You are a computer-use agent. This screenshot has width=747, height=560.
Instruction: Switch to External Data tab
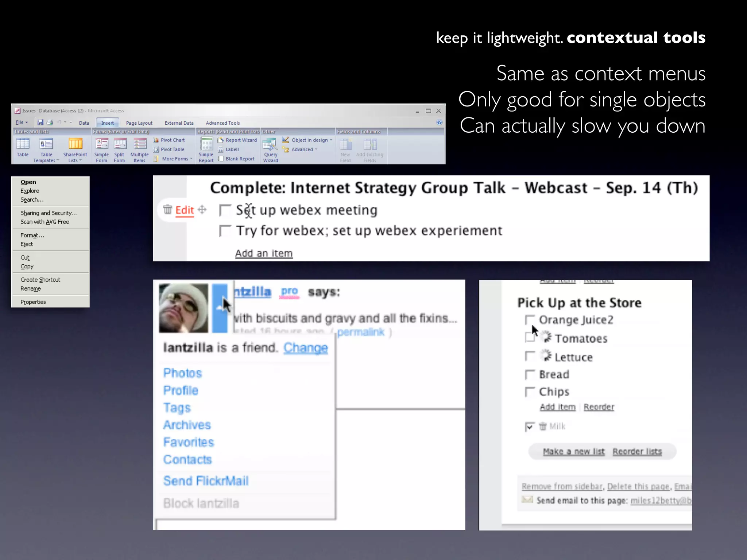179,123
